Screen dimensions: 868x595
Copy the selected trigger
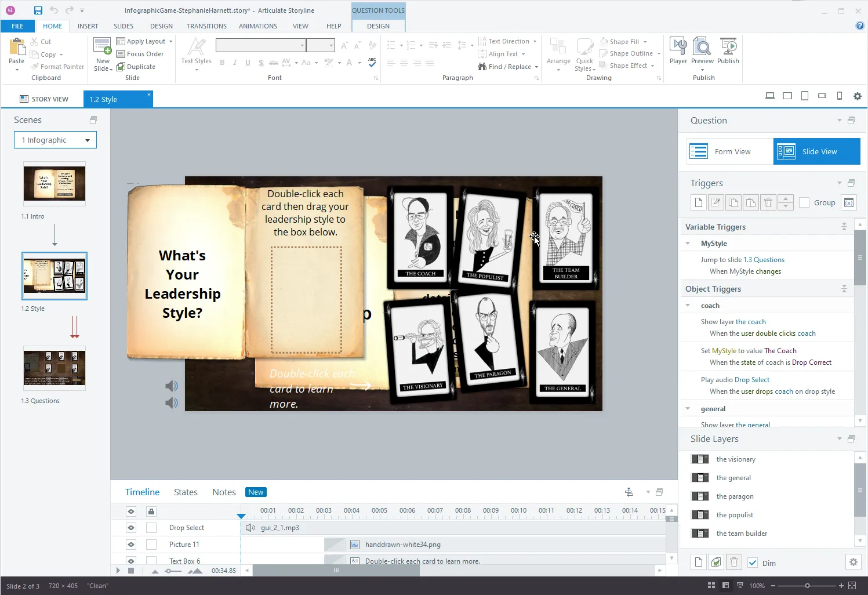pos(733,202)
